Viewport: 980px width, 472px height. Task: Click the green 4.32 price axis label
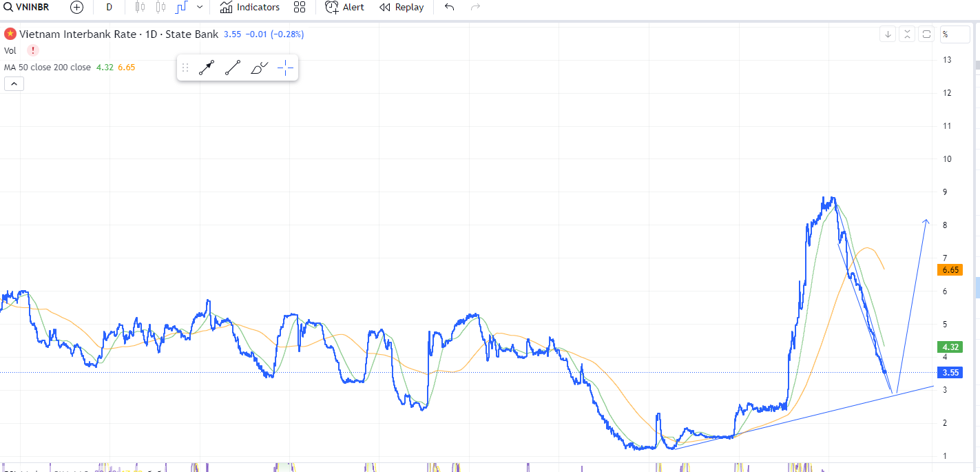click(x=950, y=347)
